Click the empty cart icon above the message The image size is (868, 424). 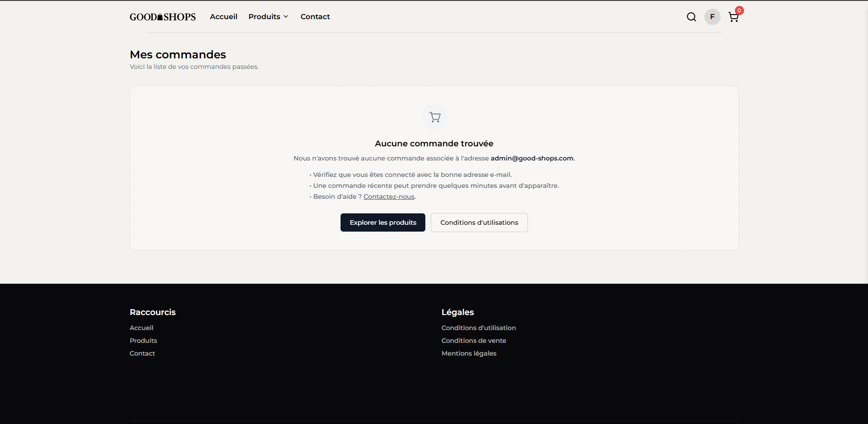point(434,117)
